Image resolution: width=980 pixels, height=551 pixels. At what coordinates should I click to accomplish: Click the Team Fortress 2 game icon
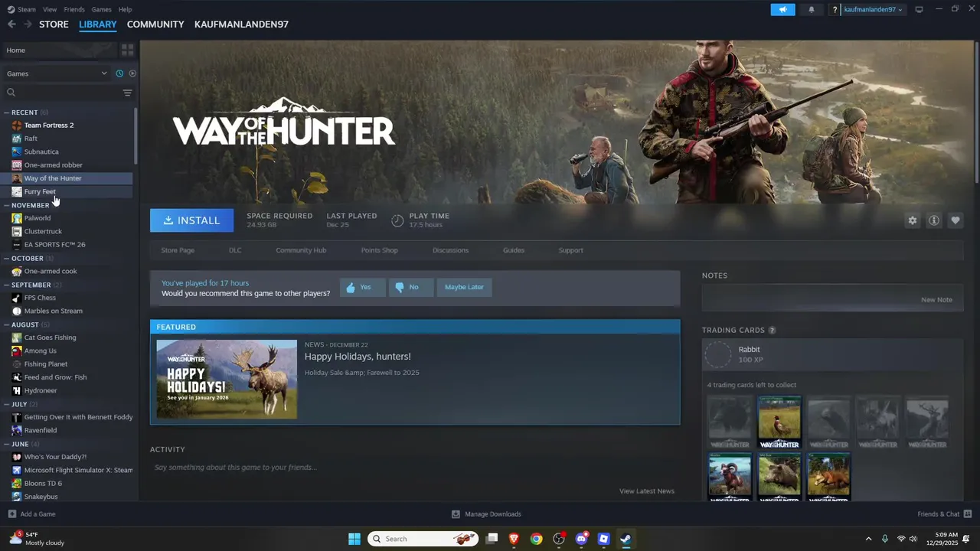click(x=17, y=126)
